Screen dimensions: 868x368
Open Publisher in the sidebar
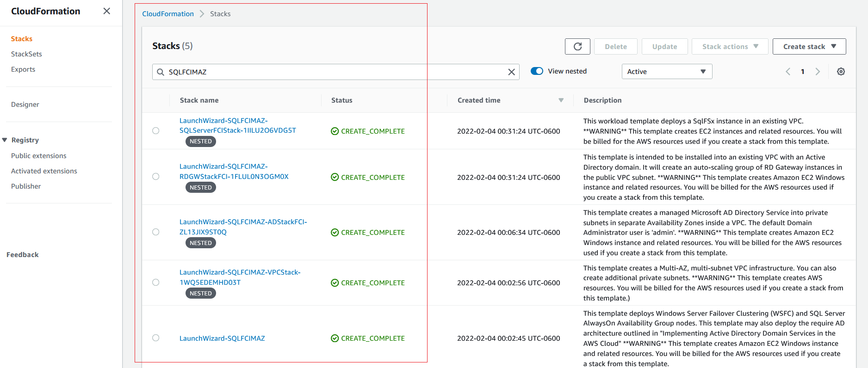26,186
